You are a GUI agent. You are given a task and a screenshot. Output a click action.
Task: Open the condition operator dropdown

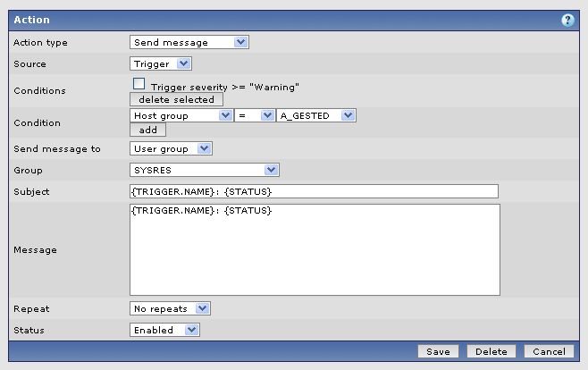[x=255, y=115]
